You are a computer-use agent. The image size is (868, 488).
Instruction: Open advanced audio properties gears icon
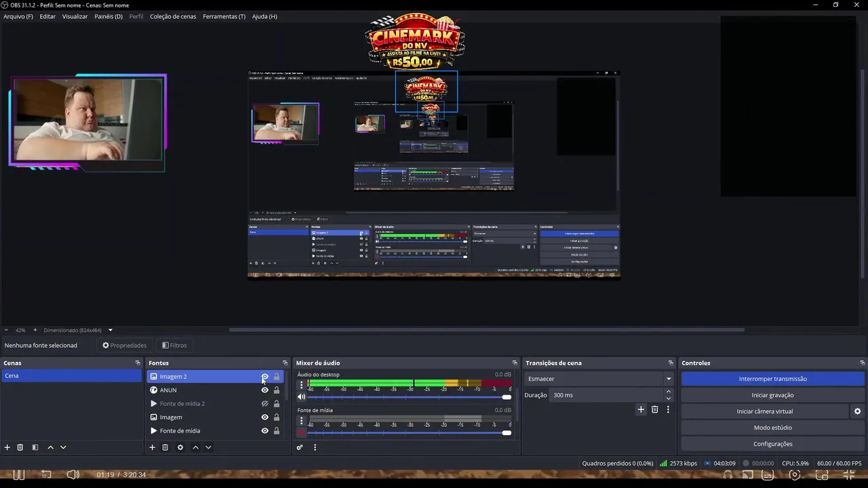point(300,447)
